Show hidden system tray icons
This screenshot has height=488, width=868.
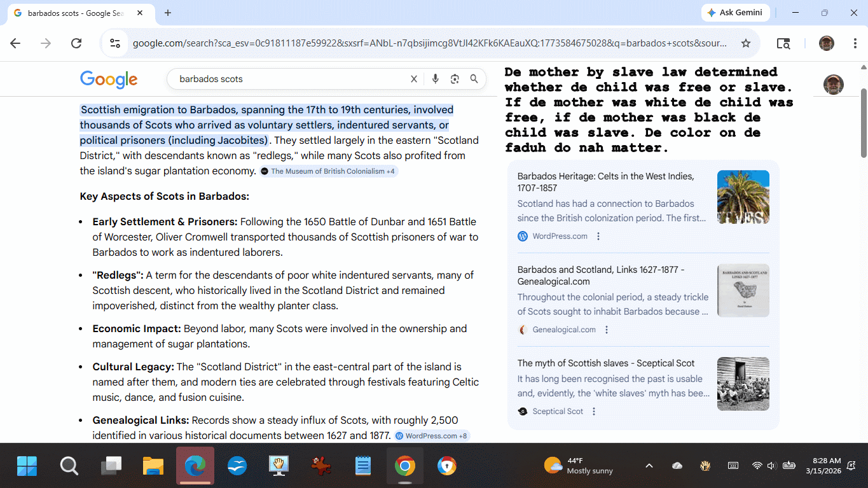point(649,466)
